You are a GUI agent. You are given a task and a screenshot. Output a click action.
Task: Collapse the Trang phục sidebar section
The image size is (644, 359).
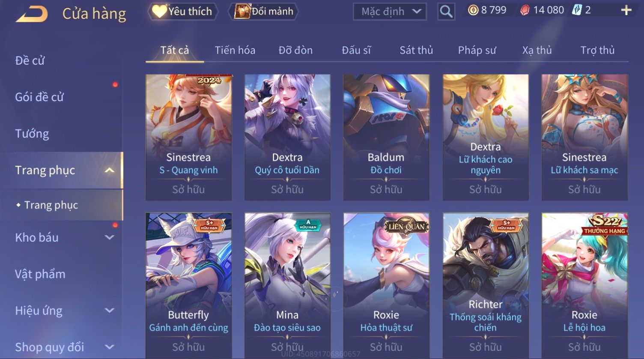(110, 170)
